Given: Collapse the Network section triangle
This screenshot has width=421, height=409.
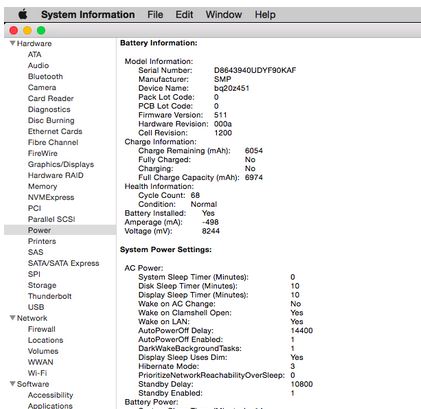Looking at the screenshot, I should [x=13, y=318].
